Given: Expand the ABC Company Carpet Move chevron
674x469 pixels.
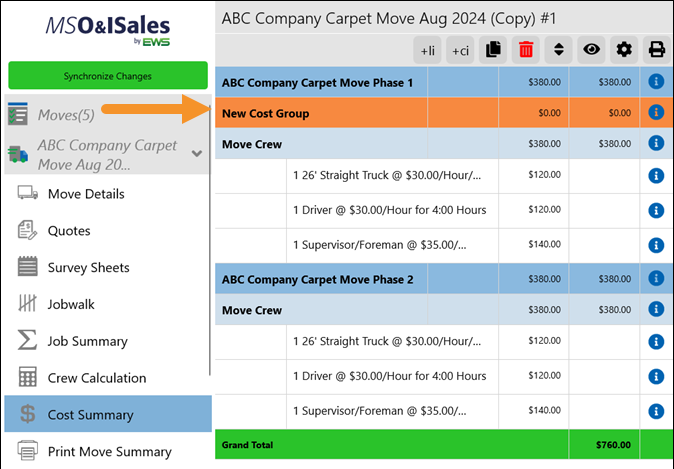Looking at the screenshot, I should tap(197, 154).
